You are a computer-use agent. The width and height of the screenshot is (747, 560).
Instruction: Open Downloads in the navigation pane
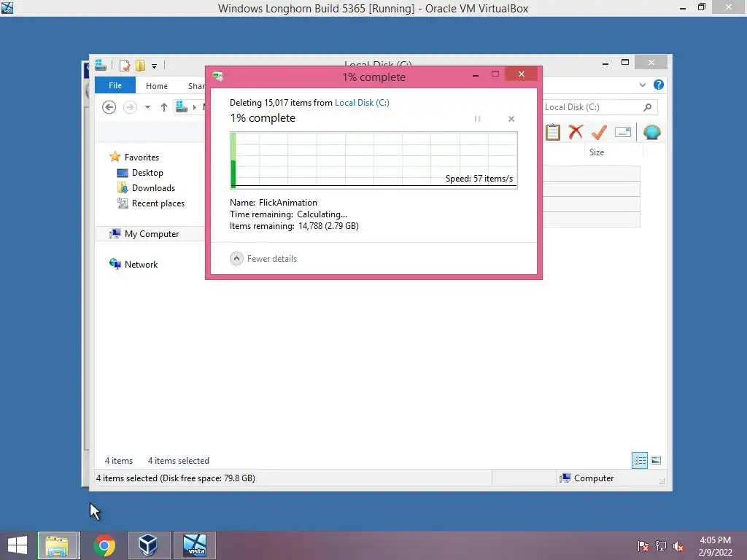[x=153, y=187]
